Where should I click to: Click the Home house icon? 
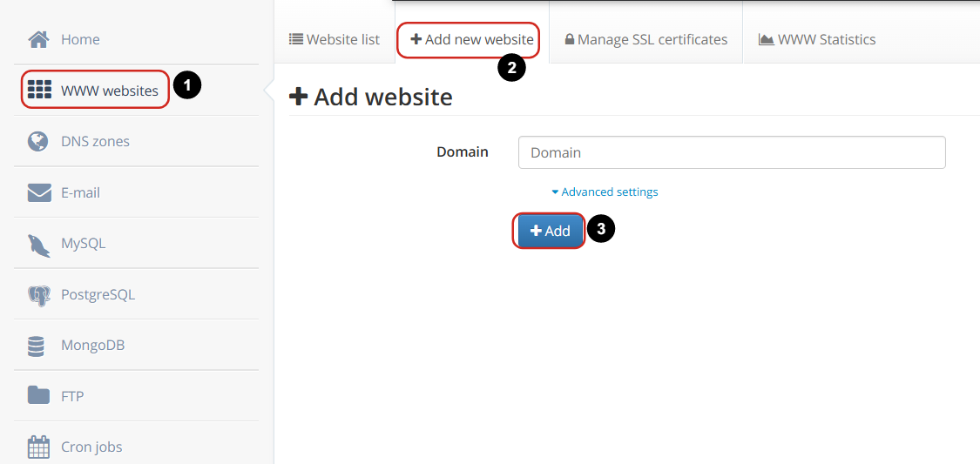coord(38,39)
